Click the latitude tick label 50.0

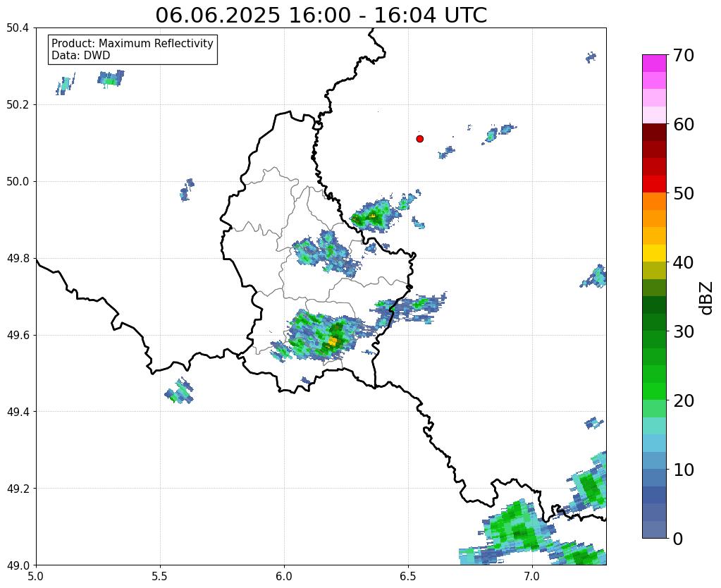[x=18, y=181]
